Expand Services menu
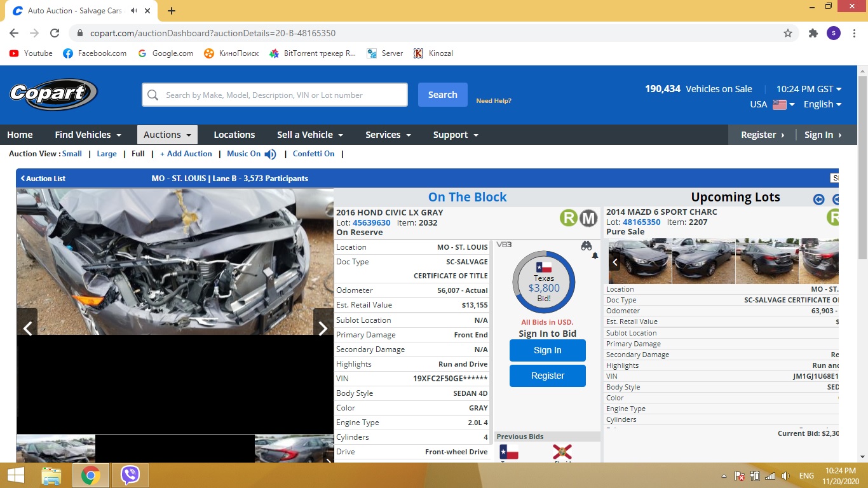Viewport: 868px width, 488px height. (x=388, y=135)
